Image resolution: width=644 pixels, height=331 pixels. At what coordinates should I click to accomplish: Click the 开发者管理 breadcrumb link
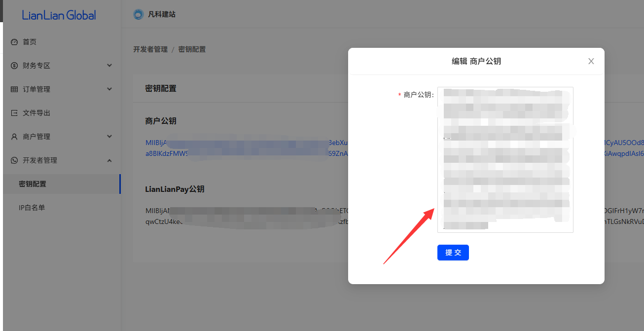click(x=150, y=49)
